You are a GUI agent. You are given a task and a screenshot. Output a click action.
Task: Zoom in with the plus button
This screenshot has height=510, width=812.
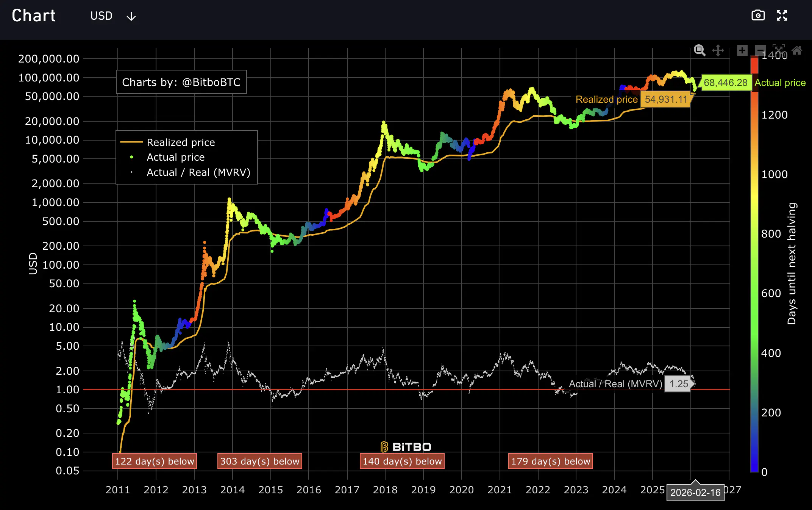[742, 50]
